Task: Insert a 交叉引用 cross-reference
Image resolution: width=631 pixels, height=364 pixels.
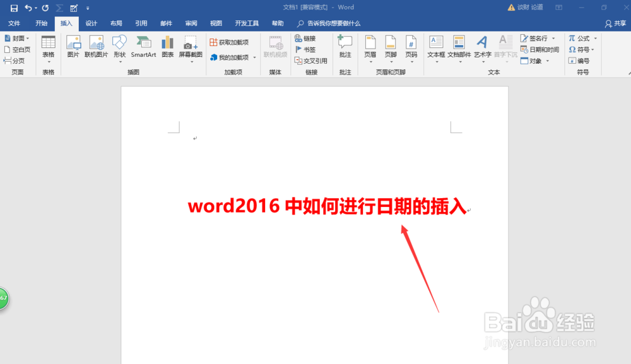Action: tap(310, 61)
